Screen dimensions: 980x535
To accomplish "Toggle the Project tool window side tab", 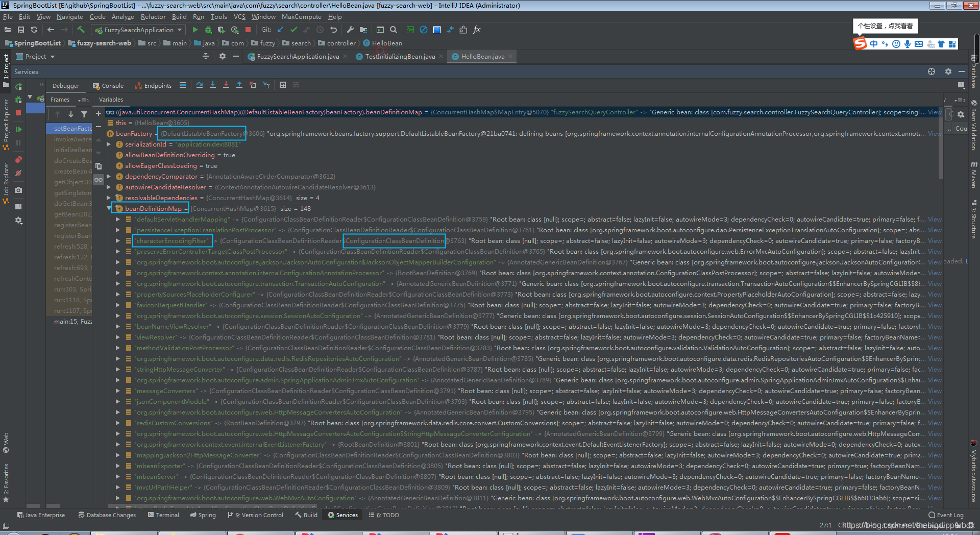I will coord(6,70).
